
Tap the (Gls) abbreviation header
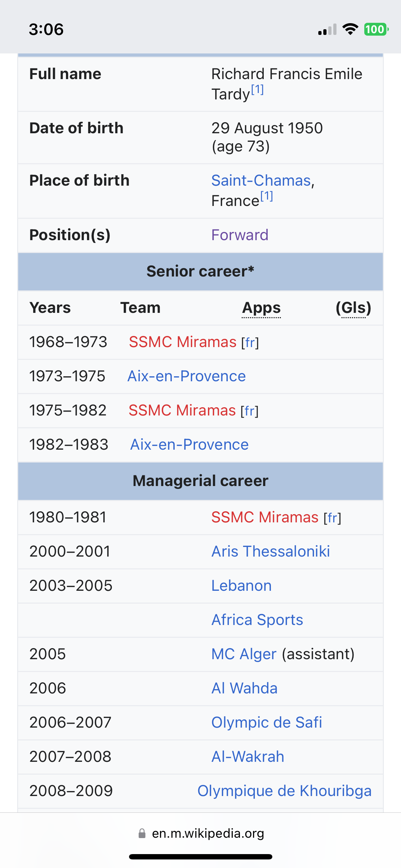pyautogui.click(x=354, y=308)
